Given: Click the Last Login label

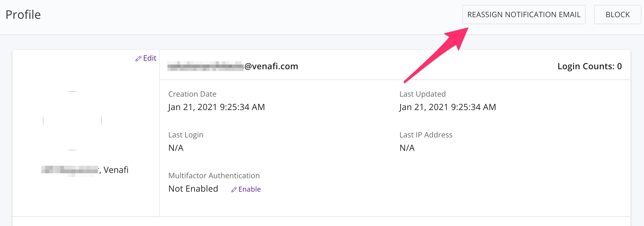Looking at the screenshot, I should coord(186,135).
